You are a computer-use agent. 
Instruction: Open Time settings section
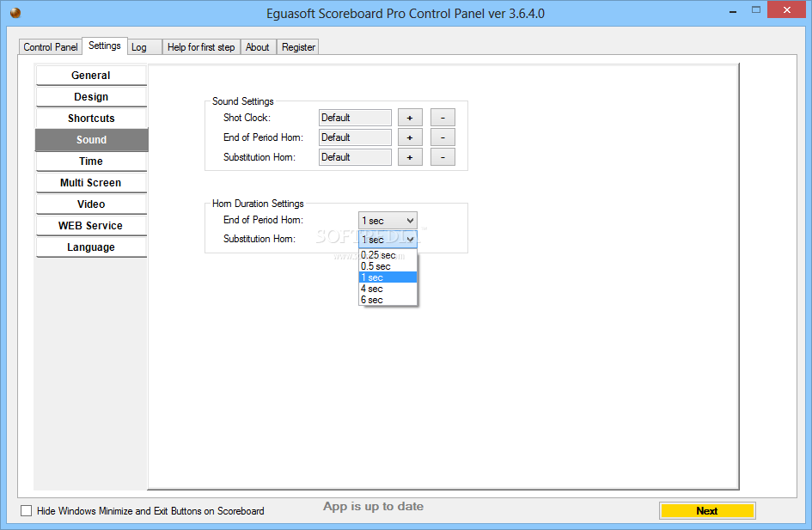[91, 161]
